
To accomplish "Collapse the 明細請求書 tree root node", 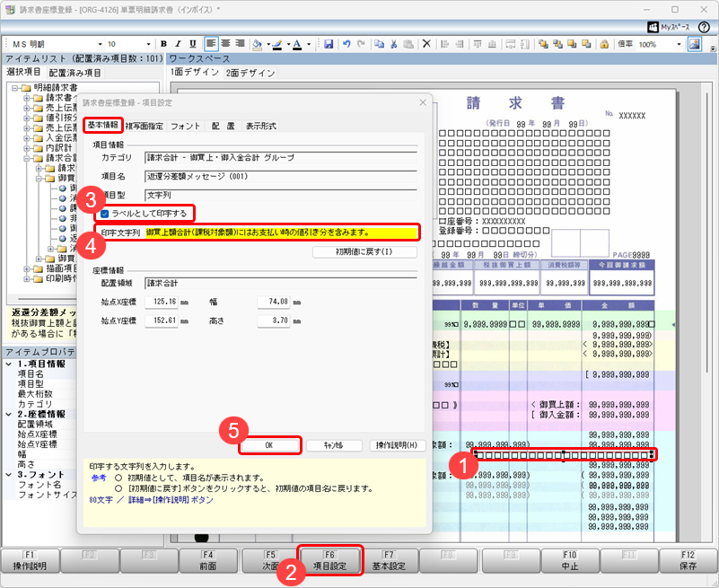I will [x=15, y=88].
